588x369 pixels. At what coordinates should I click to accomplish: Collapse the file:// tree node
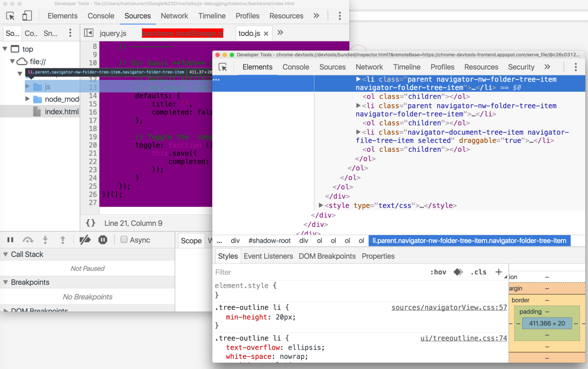(12, 61)
